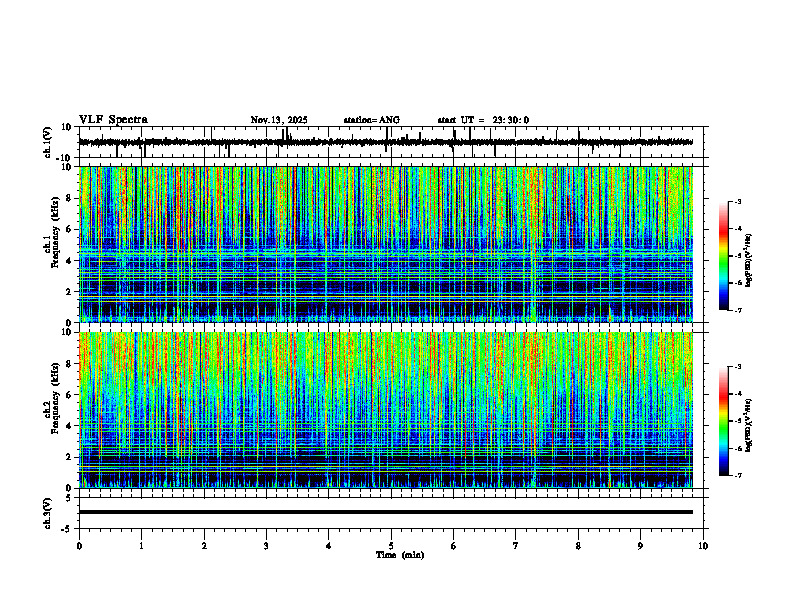Click the ch.1 spectrogram color scale bar
This screenshot has height=612, width=792.
coord(723,256)
